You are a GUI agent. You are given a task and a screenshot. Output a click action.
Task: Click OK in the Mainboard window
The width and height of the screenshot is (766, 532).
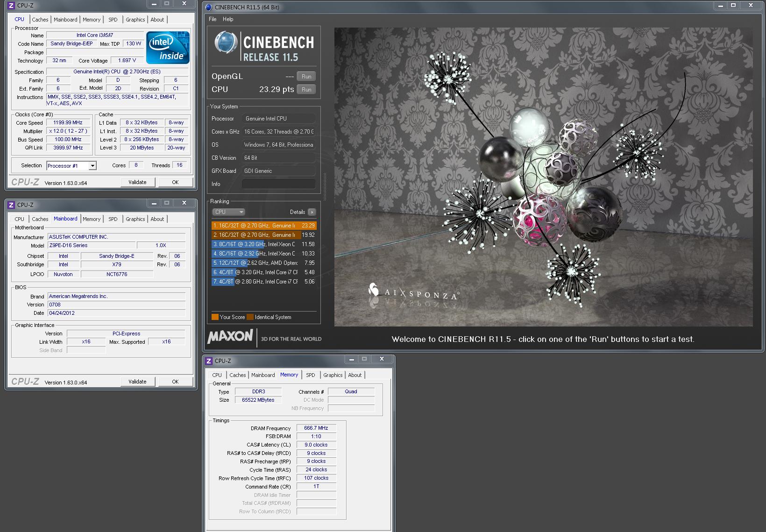pos(175,382)
